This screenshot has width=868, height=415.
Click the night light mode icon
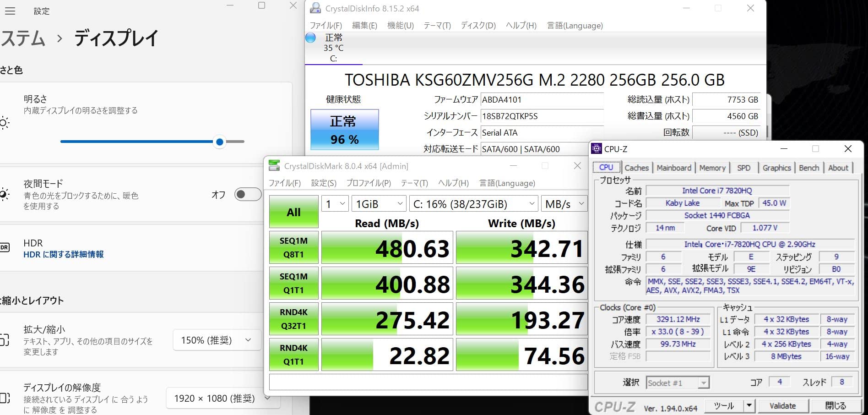point(4,194)
